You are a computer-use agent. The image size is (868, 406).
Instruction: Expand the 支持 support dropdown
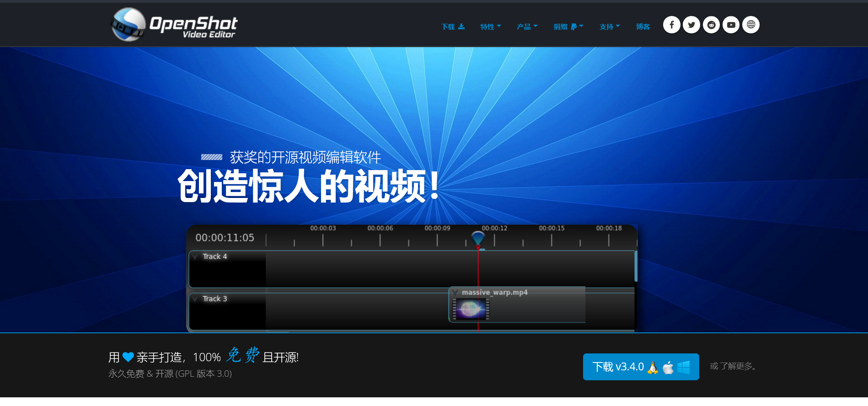pos(610,27)
